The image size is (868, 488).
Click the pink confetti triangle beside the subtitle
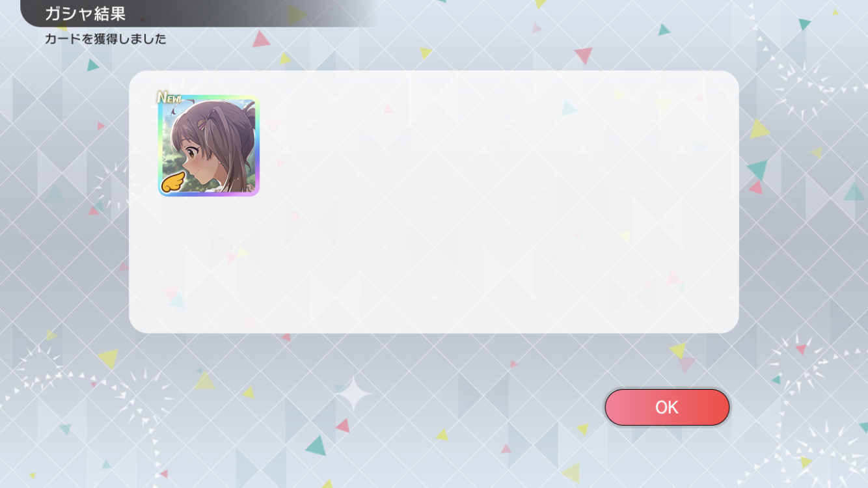coord(261,39)
